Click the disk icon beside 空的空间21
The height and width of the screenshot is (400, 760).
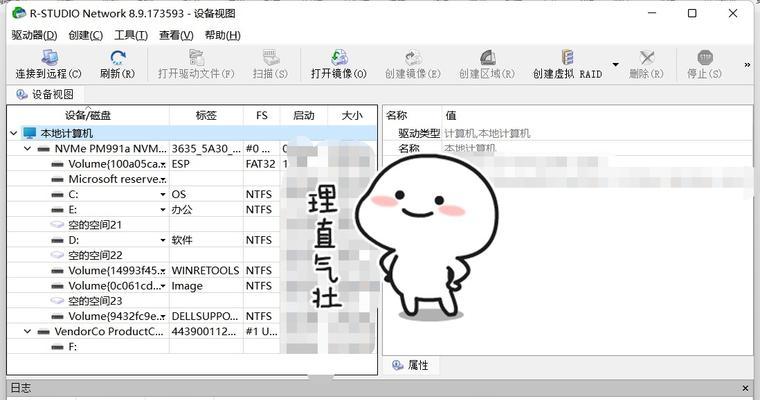57,225
